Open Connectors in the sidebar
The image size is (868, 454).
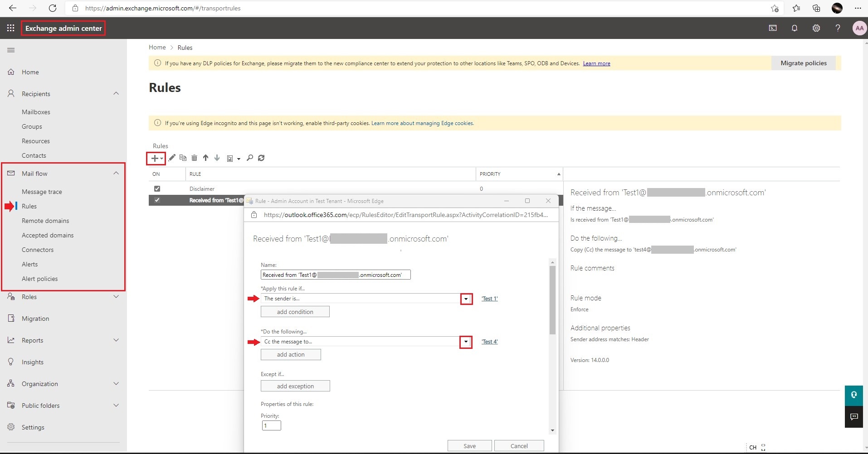[x=38, y=250]
